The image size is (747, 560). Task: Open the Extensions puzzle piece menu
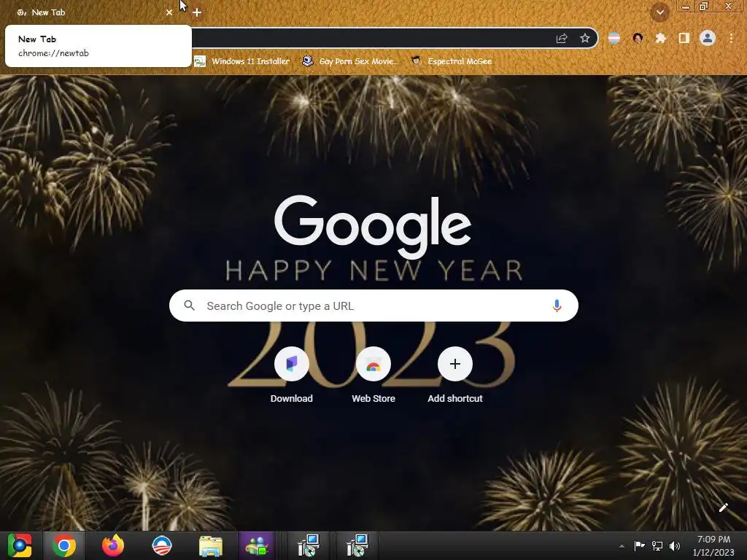(660, 38)
